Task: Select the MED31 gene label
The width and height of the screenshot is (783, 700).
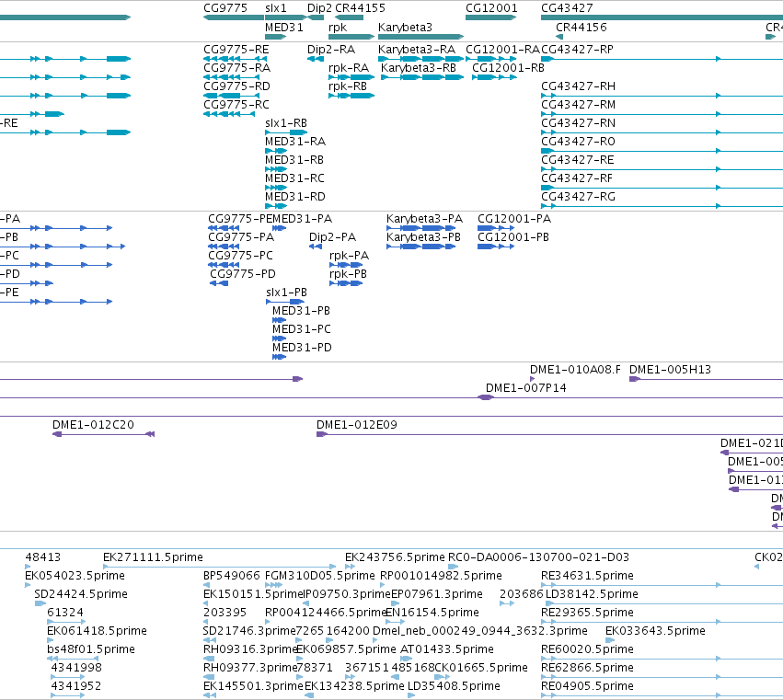Action: pos(284,28)
